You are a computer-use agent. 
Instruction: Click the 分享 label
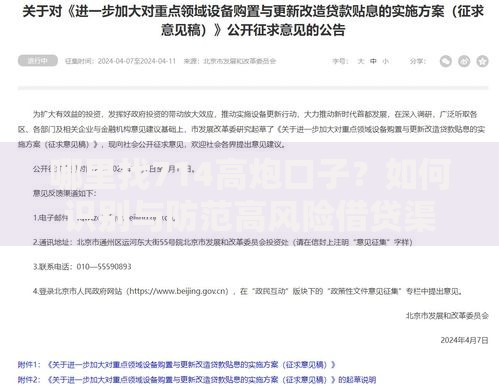click(418, 61)
